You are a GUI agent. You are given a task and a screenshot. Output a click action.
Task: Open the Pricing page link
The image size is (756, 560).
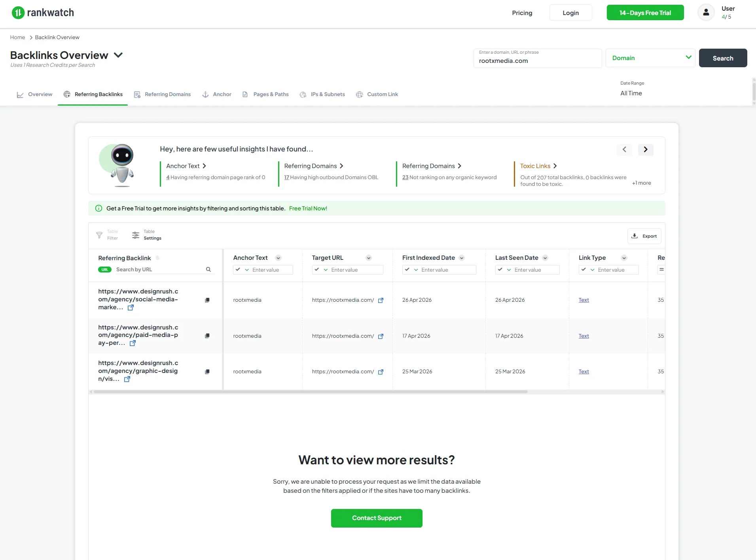pyautogui.click(x=522, y=13)
